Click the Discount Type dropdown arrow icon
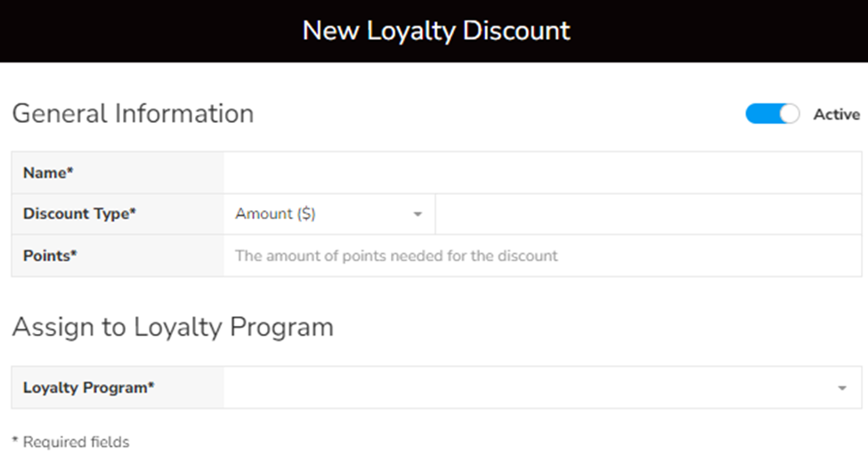This screenshot has width=868, height=473. click(418, 215)
